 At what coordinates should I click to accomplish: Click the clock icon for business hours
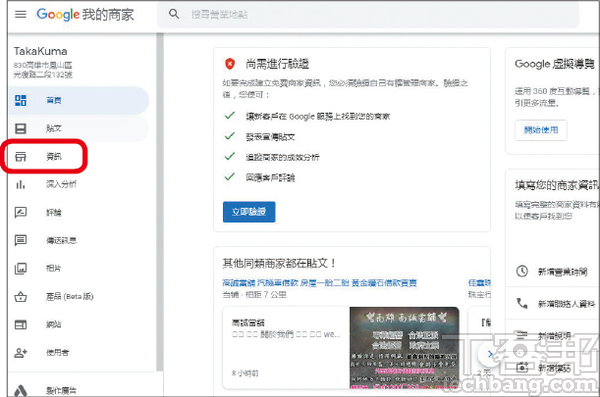pos(522,271)
